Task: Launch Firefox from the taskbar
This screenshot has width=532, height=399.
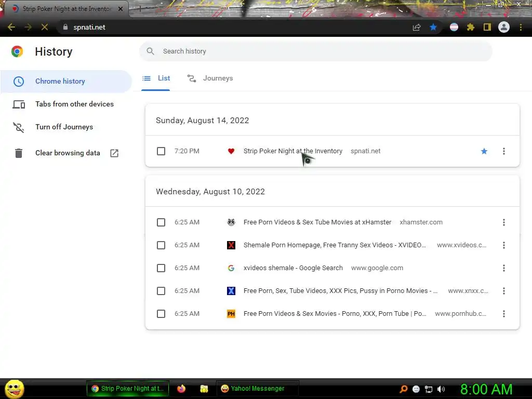Action: point(181,389)
